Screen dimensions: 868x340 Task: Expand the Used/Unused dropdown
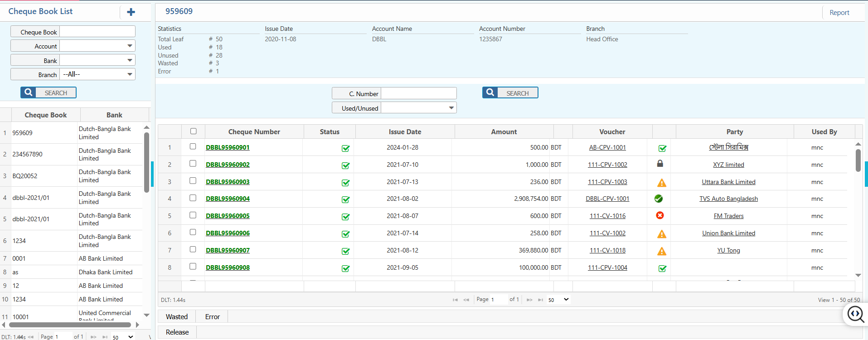(x=418, y=108)
